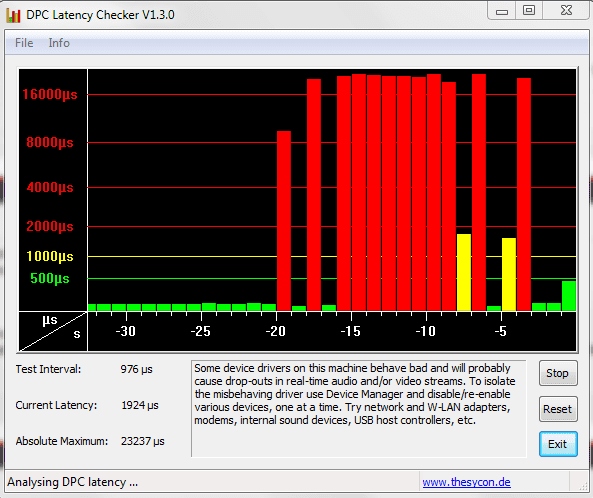Click the Exit button
Viewport: 593px width, 498px height.
(558, 444)
